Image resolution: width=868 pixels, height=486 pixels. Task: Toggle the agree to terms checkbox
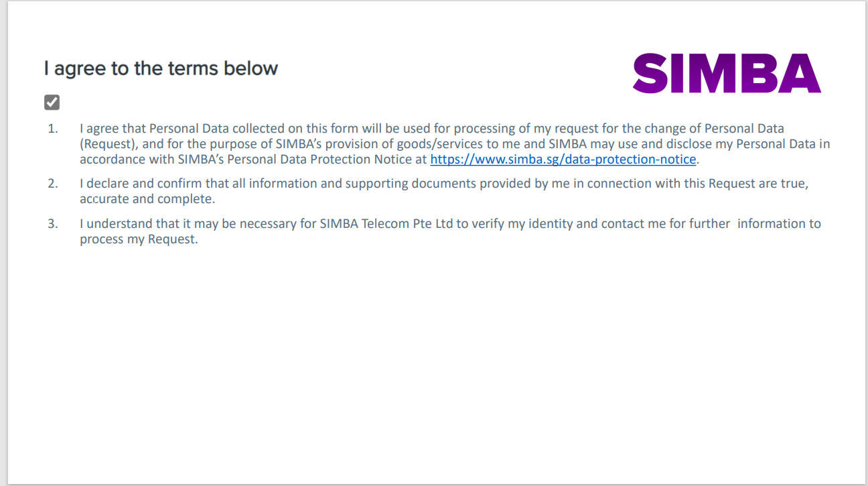52,102
